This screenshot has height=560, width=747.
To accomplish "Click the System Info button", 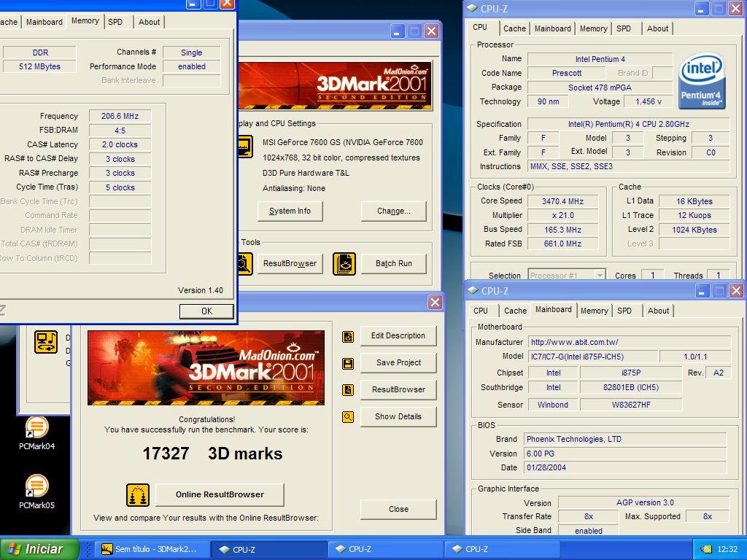I will [290, 211].
